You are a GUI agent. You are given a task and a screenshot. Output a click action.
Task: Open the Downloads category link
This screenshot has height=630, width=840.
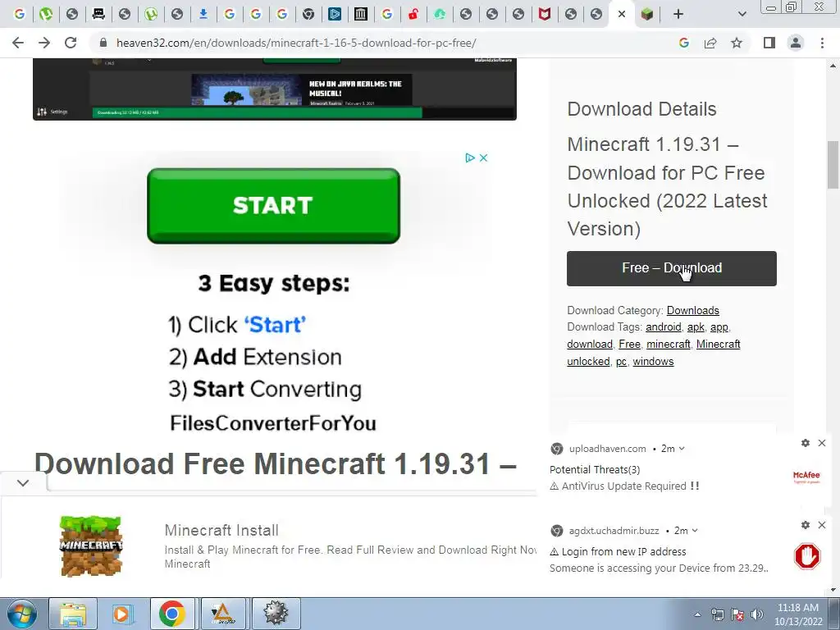(692, 311)
